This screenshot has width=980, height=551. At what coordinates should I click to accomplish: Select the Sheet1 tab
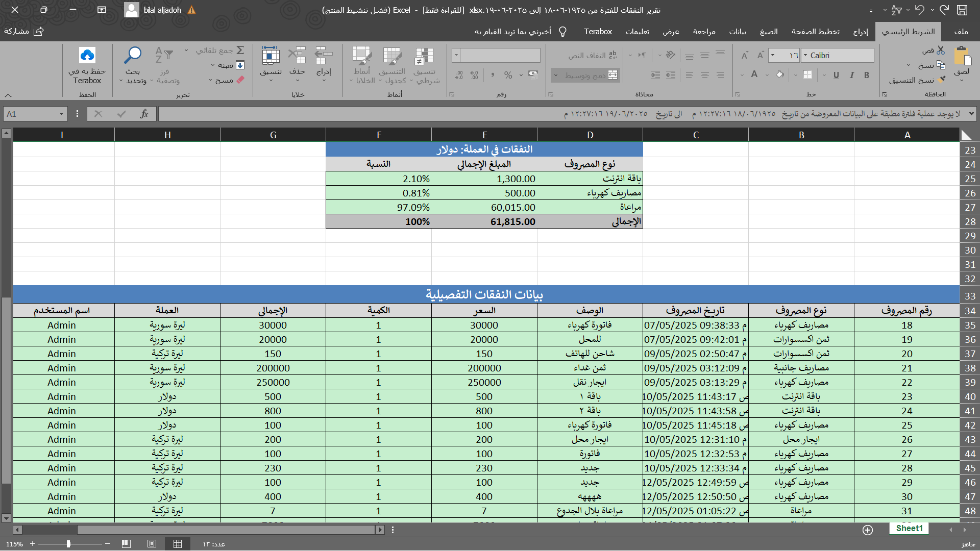point(910,529)
